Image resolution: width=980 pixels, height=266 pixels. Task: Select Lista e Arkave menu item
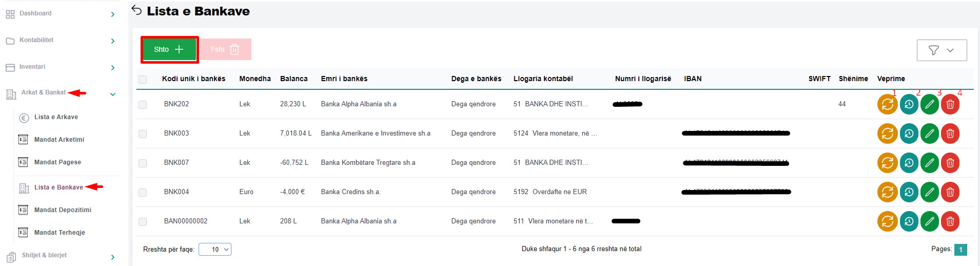(56, 117)
